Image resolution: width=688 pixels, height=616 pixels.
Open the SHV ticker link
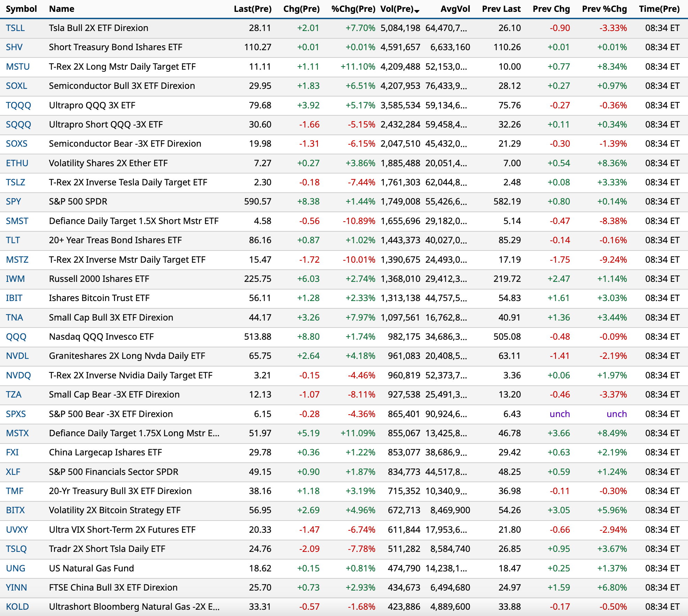pyautogui.click(x=14, y=47)
